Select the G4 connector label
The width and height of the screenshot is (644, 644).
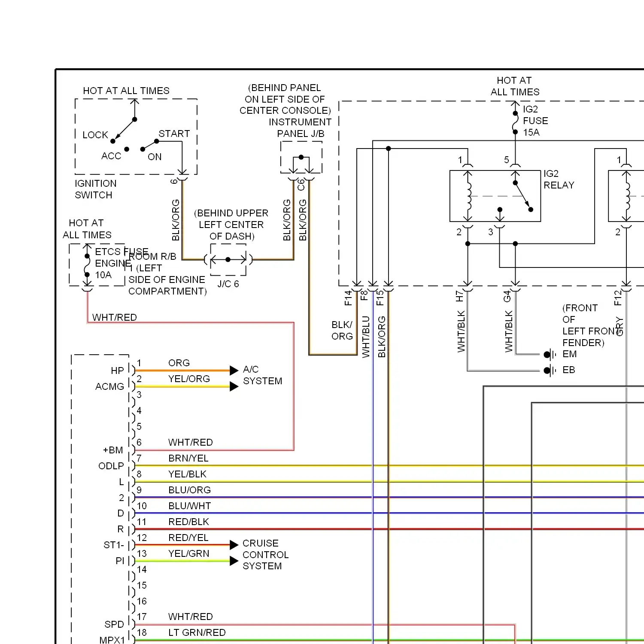click(x=507, y=296)
